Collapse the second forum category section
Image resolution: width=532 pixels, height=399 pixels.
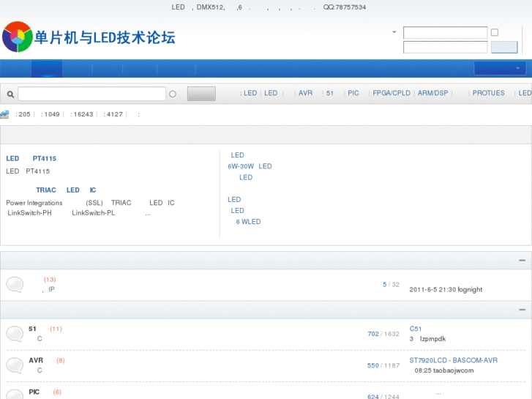click(x=522, y=310)
